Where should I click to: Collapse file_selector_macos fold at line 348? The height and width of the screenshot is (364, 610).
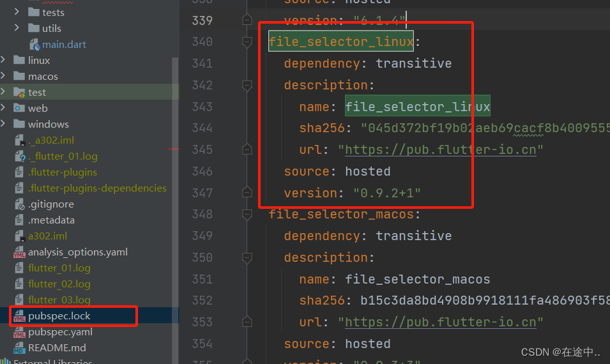tap(247, 214)
